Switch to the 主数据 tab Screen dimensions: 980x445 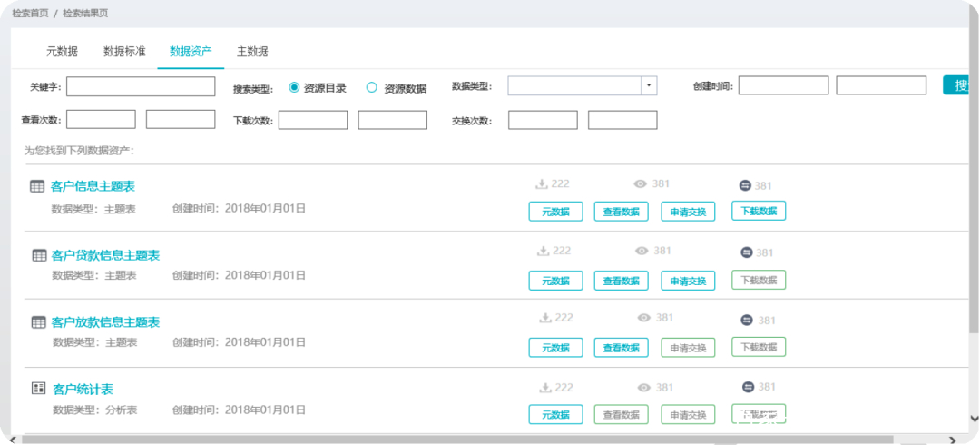(252, 52)
